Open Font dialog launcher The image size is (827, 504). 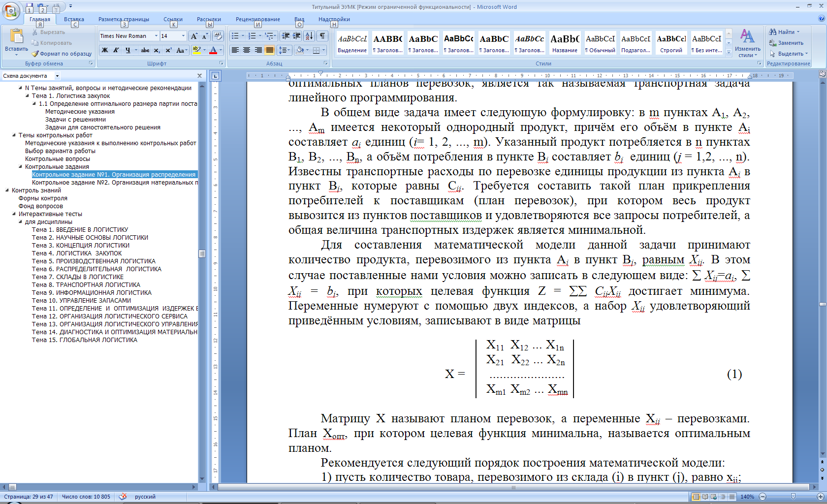tap(221, 63)
